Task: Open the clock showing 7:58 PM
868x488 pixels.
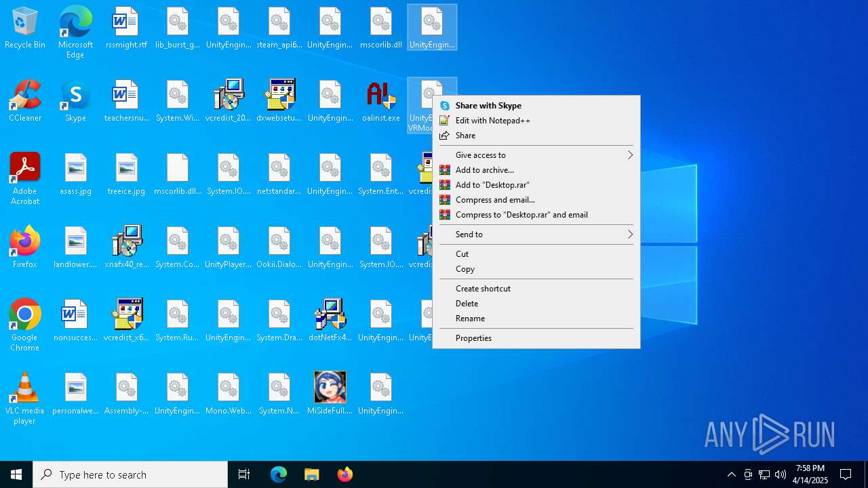Action: click(x=810, y=474)
